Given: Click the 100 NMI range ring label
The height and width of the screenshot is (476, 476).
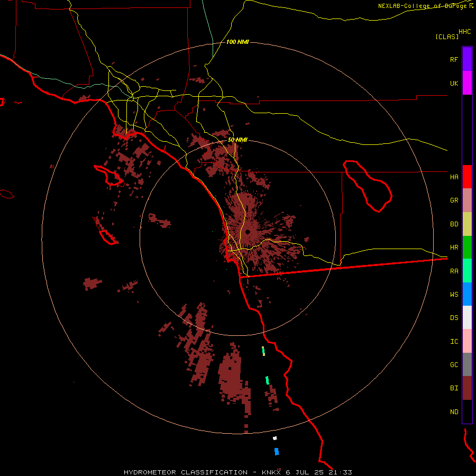Looking at the screenshot, I should (x=237, y=42).
